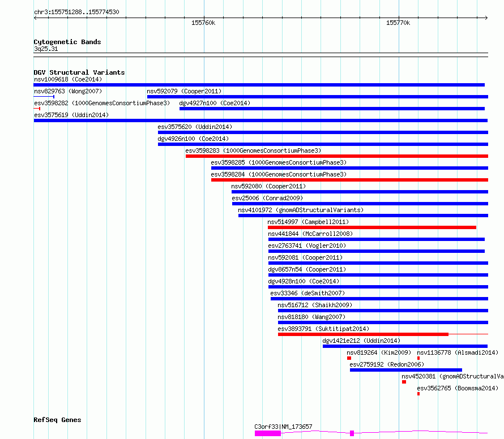Click the esv2763741 (Vogler2010) label
This screenshot has width=504, height=439.
(x=307, y=246)
